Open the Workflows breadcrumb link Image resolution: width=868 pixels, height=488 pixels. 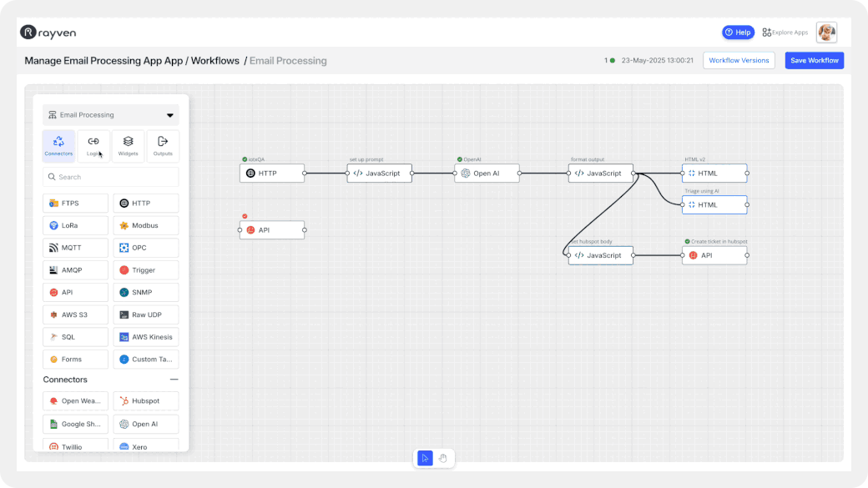[x=214, y=61]
